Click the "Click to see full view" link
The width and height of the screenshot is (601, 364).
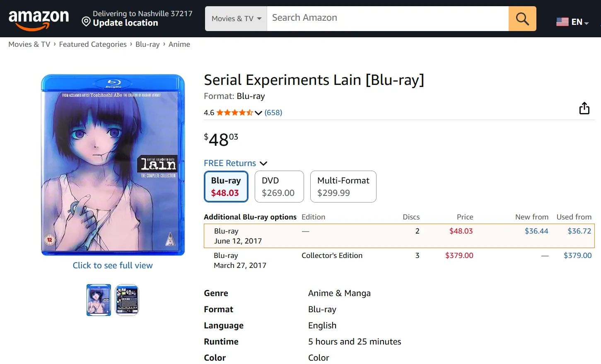(113, 265)
